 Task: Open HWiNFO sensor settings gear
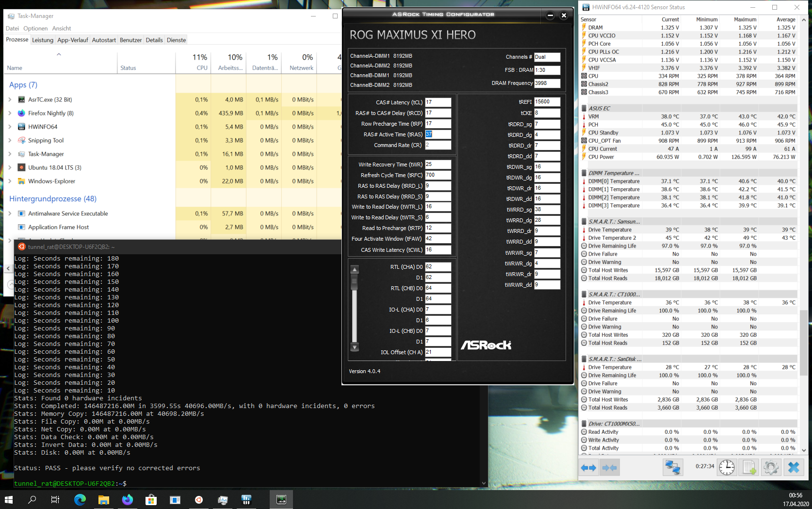click(771, 468)
